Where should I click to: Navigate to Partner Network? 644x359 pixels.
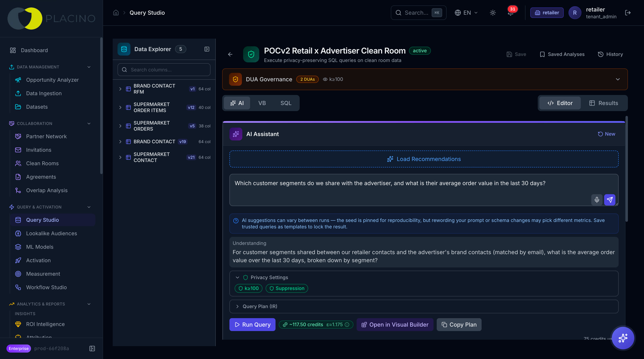[x=52, y=136]
